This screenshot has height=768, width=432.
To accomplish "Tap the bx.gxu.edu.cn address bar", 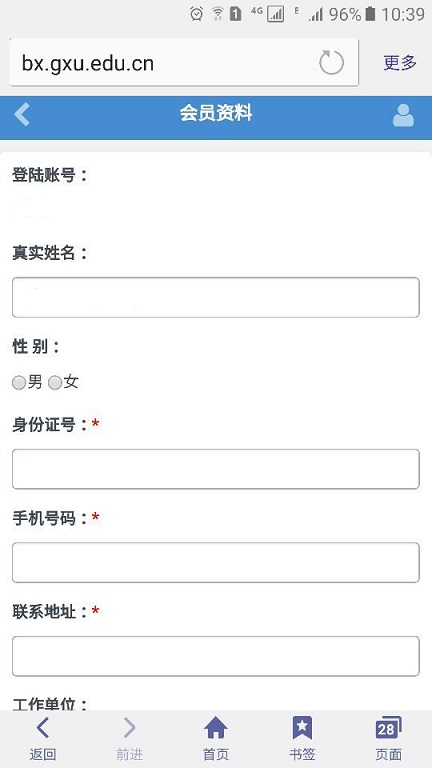I will tap(184, 63).
